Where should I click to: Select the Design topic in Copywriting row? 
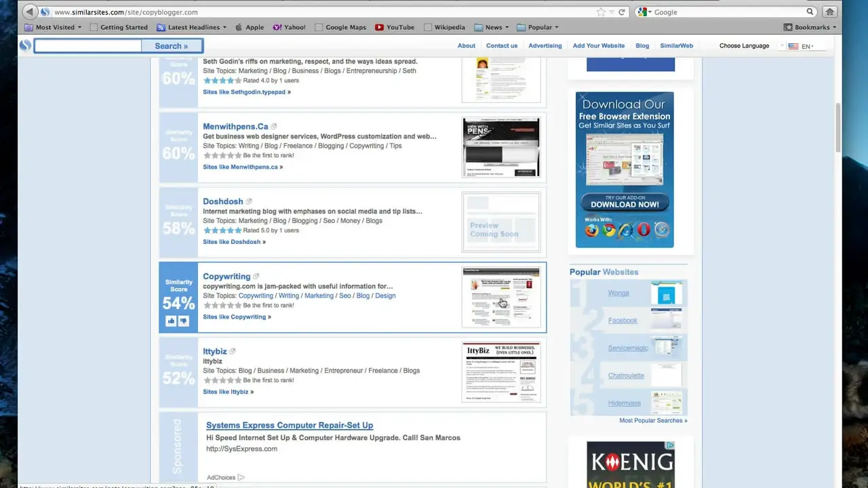tap(385, 296)
